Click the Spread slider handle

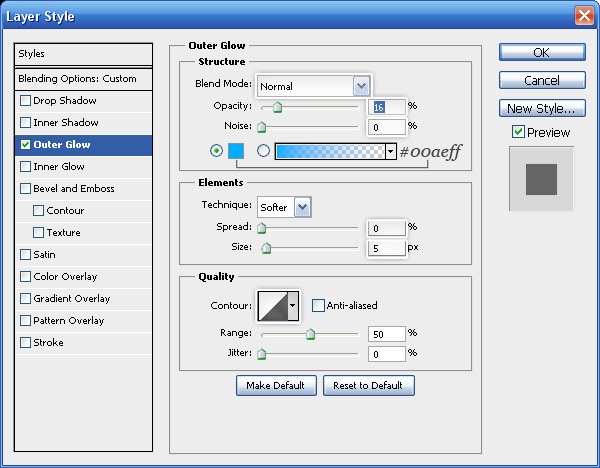[262, 228]
